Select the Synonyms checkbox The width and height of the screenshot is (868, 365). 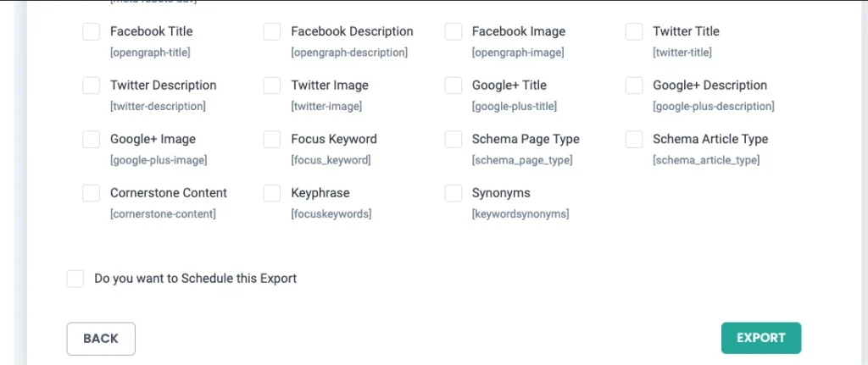tap(453, 193)
